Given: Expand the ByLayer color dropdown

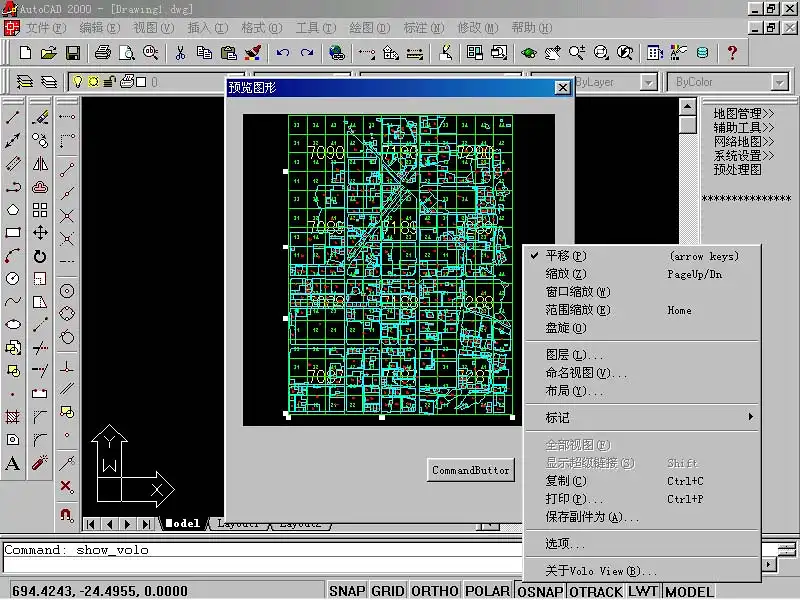Looking at the screenshot, I should coord(648,82).
